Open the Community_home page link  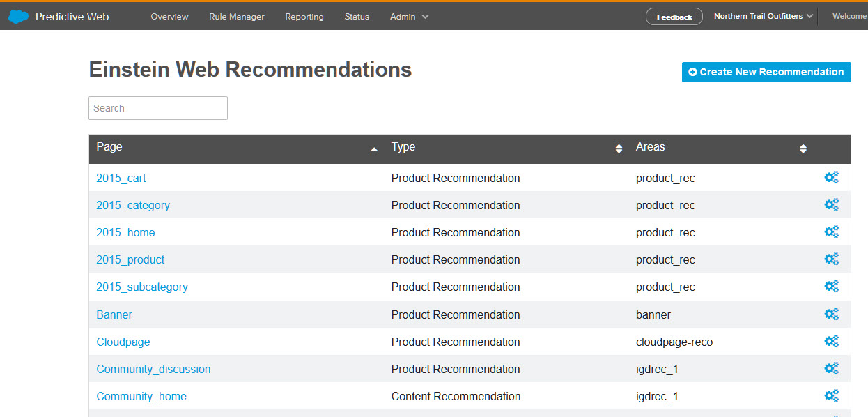141,396
